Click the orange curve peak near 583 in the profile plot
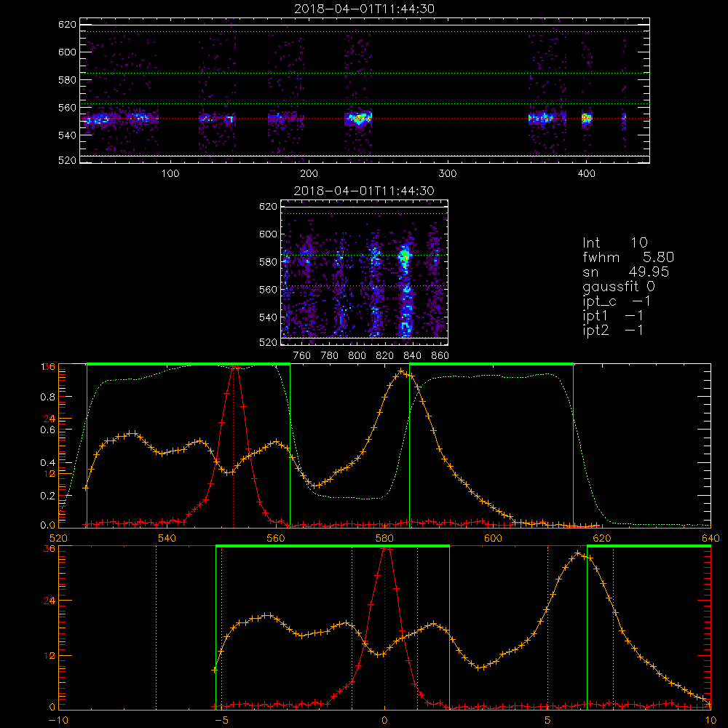 tap(401, 371)
